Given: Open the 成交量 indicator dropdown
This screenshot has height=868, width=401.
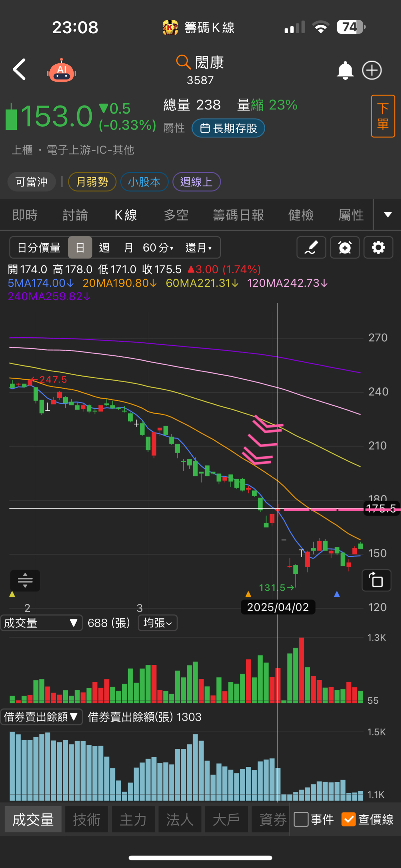Looking at the screenshot, I should coord(41,623).
